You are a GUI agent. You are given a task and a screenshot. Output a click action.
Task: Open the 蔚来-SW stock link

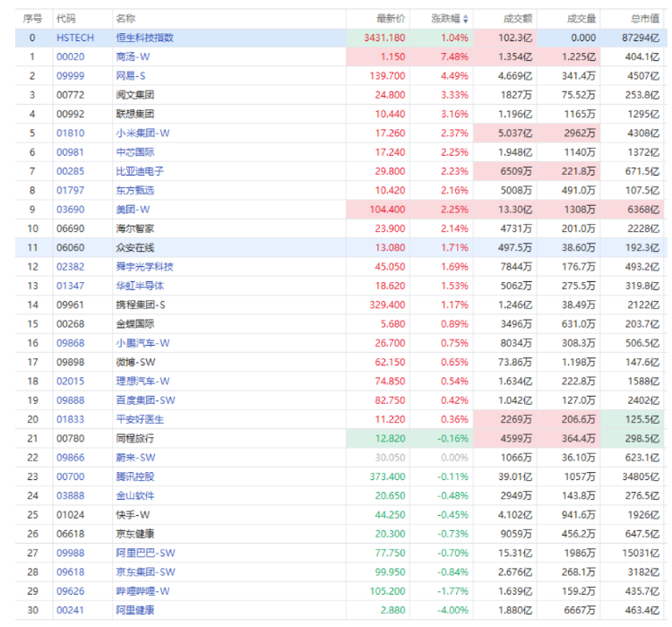click(135, 458)
